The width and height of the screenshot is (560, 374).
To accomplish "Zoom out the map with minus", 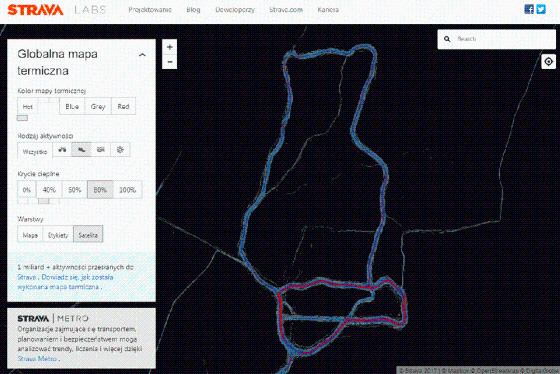I will (x=170, y=61).
